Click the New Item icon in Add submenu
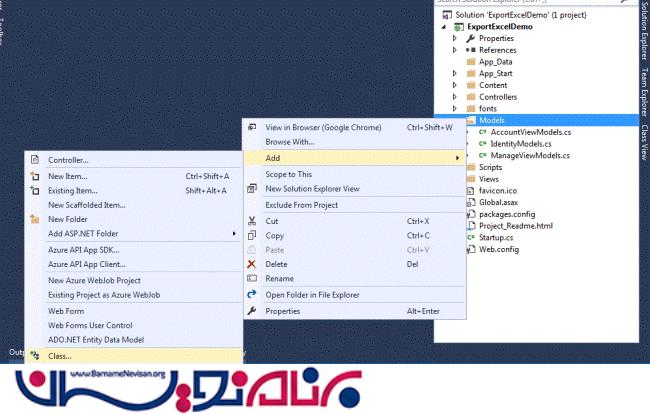 tap(35, 176)
